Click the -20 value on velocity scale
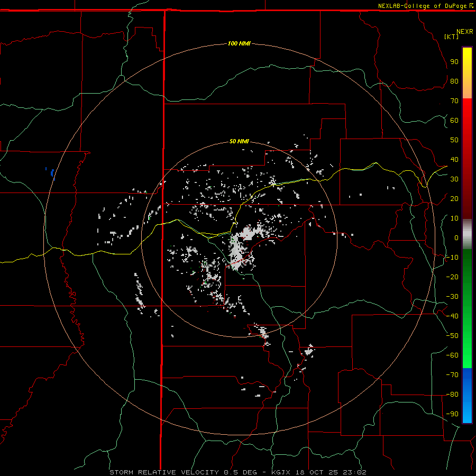Viewport: 476px width, 476px height. tap(452, 277)
